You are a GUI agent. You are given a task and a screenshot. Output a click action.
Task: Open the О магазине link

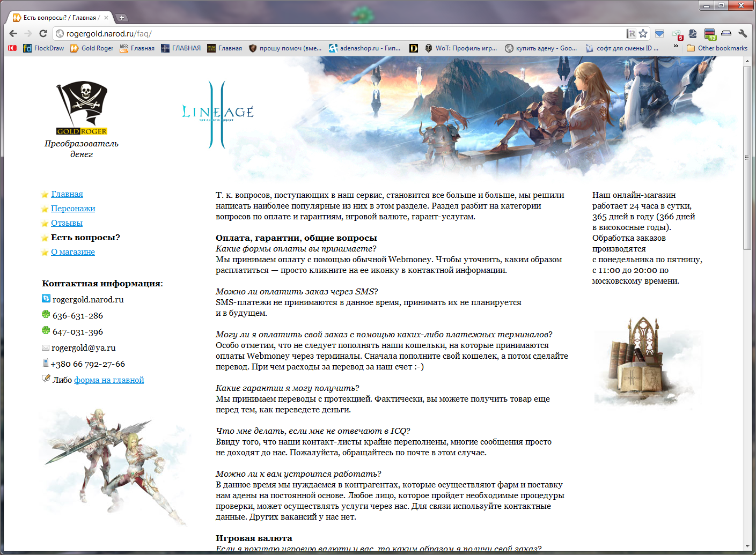(x=73, y=252)
